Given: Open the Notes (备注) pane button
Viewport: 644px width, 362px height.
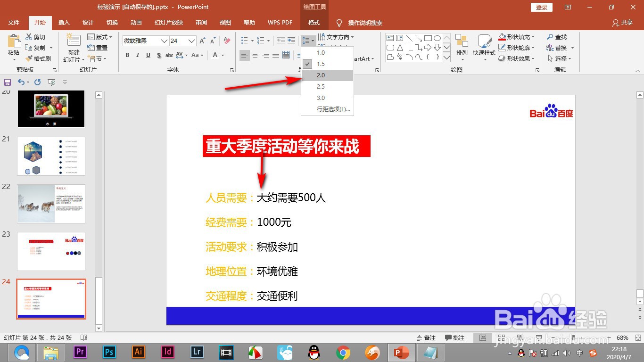Looking at the screenshot, I should coord(426,338).
